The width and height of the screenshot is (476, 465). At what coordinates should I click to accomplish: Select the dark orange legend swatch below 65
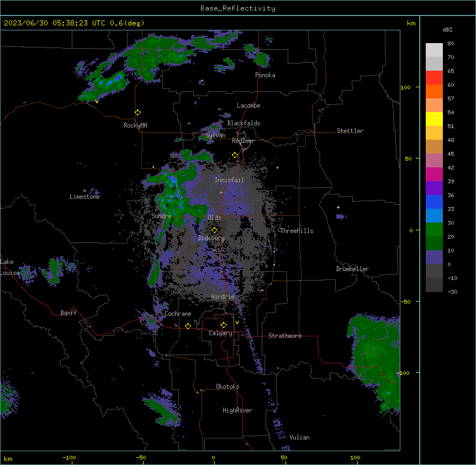(x=434, y=91)
